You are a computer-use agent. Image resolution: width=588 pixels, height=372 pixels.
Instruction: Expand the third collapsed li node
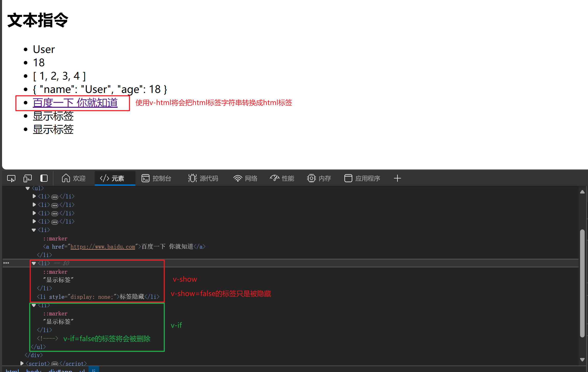(x=34, y=213)
